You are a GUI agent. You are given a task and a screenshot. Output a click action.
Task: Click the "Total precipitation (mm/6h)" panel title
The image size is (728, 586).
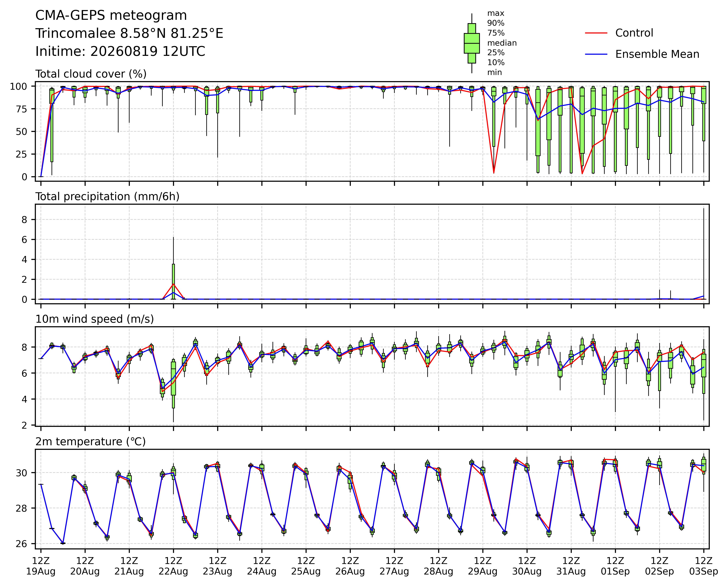(107, 197)
